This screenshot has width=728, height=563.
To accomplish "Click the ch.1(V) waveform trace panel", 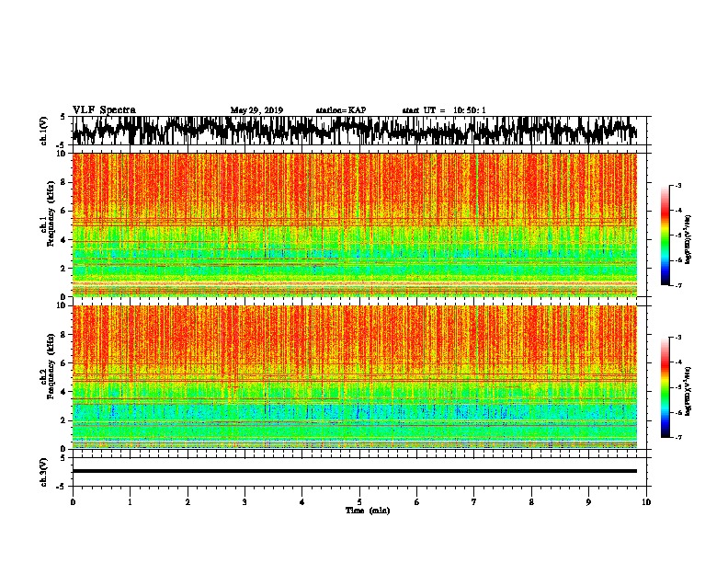I will pos(359,131).
